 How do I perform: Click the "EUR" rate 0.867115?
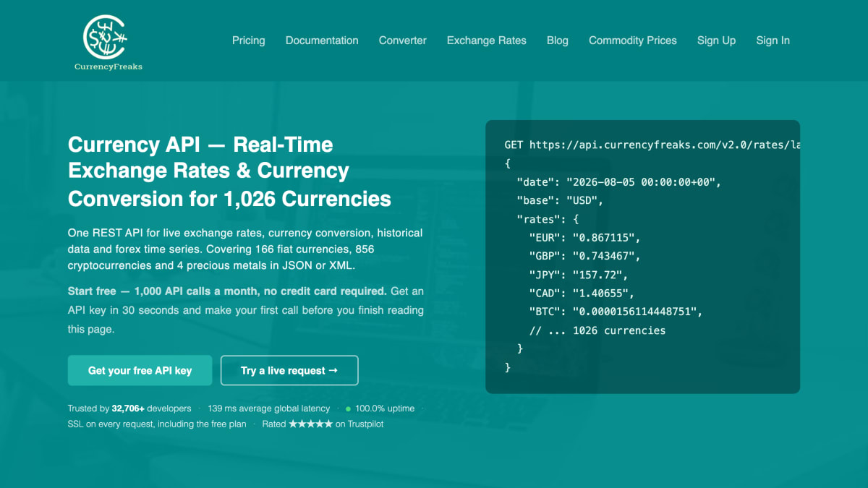click(x=585, y=238)
